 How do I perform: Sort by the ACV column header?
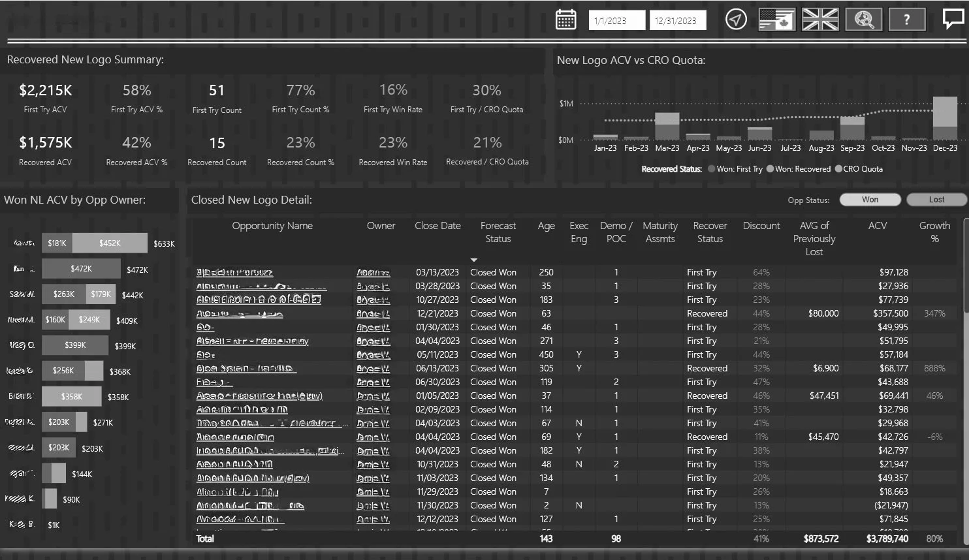pyautogui.click(x=878, y=226)
